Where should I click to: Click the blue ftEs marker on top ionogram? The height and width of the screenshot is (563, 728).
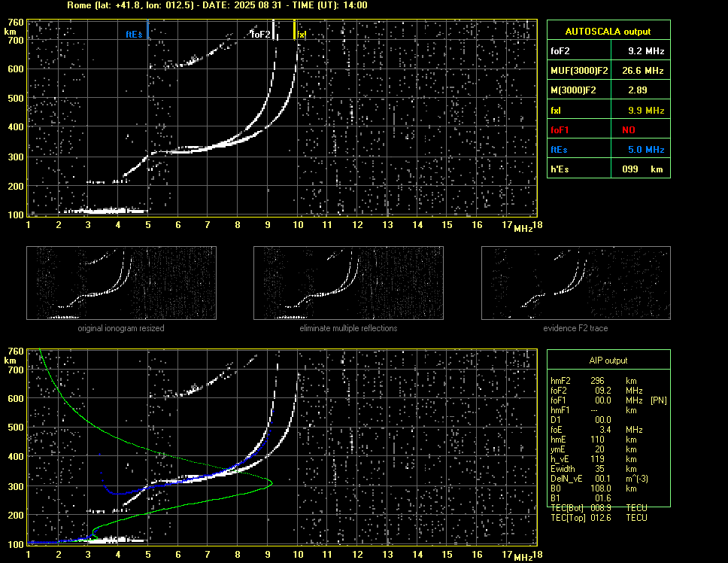(x=147, y=29)
